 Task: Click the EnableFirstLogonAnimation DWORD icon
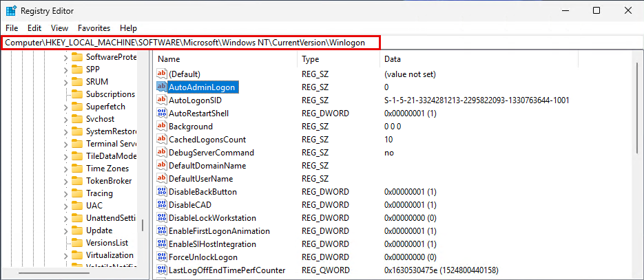point(162,231)
